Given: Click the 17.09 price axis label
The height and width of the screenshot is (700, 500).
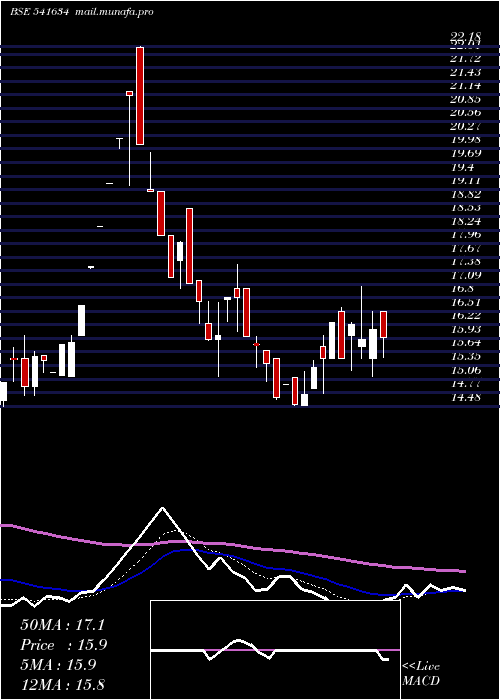Looking at the screenshot, I should coord(466,275).
